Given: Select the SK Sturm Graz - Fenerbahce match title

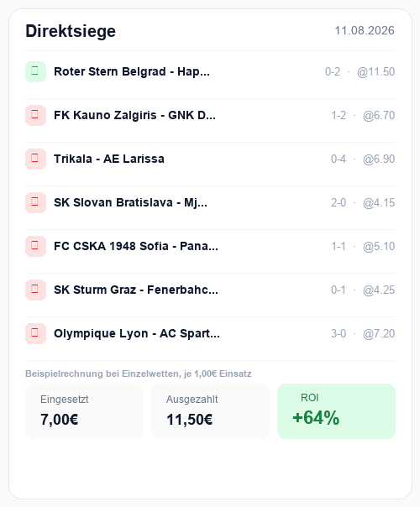Looking at the screenshot, I should [136, 290].
